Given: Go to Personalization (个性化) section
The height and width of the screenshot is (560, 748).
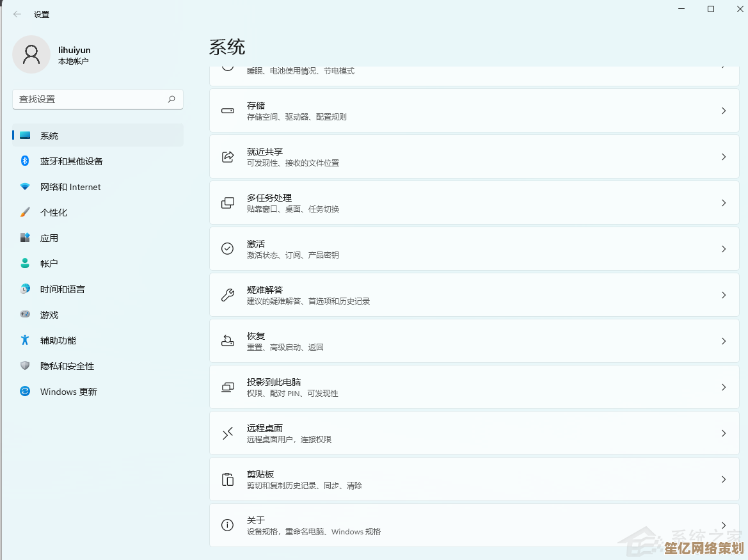Looking at the screenshot, I should tap(54, 212).
